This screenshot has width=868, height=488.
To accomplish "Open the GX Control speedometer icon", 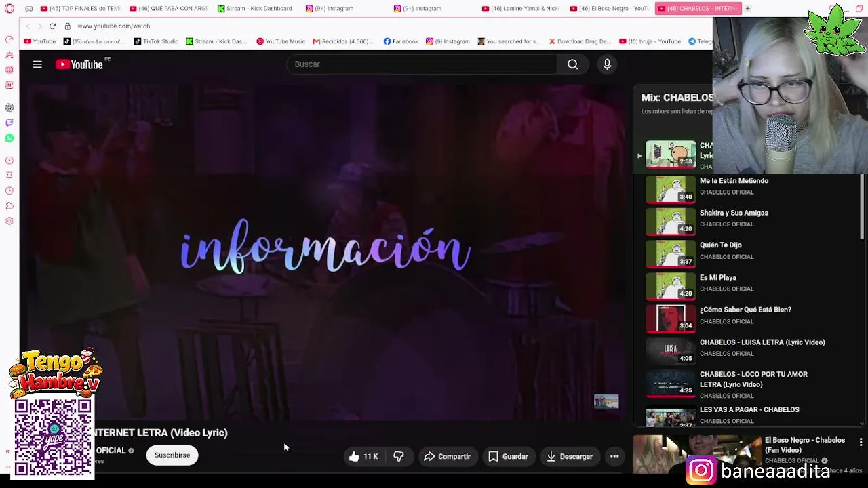I will point(9,39).
